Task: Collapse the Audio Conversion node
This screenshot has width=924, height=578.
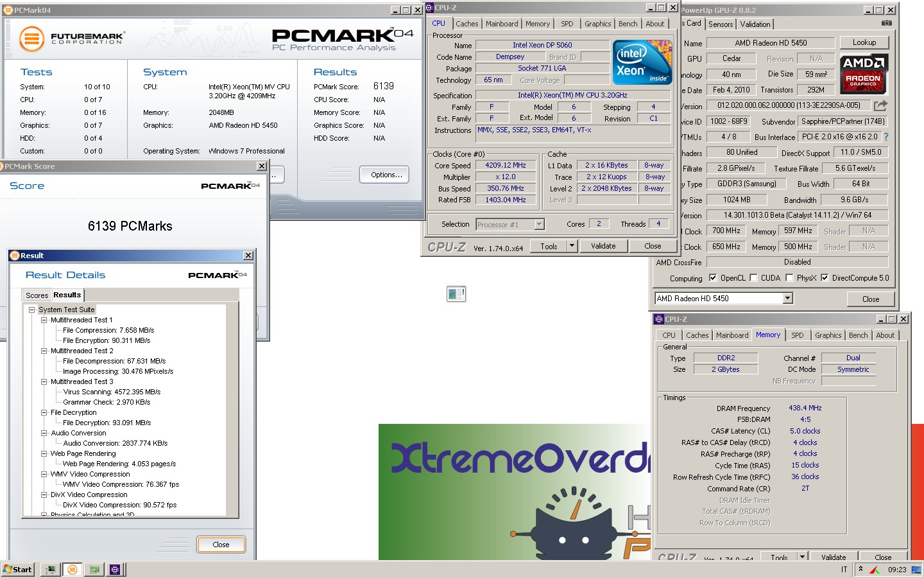Action: click(44, 433)
